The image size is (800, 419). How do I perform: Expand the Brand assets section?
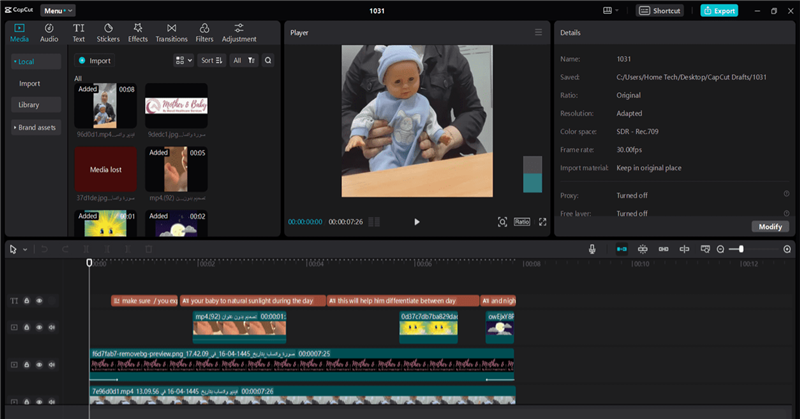tap(35, 127)
